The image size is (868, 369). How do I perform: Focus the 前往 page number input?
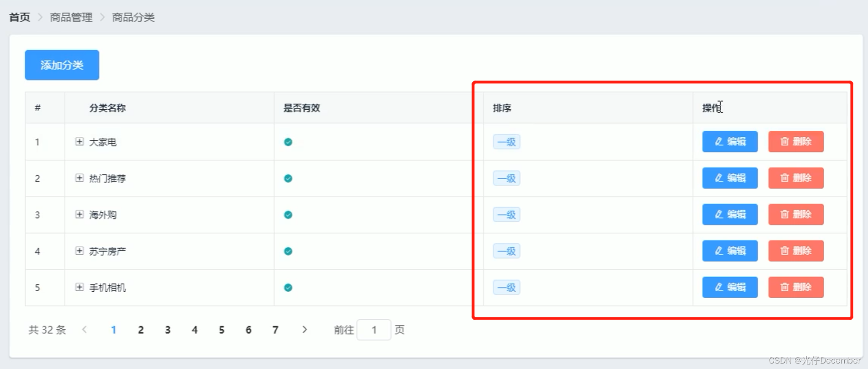click(374, 330)
